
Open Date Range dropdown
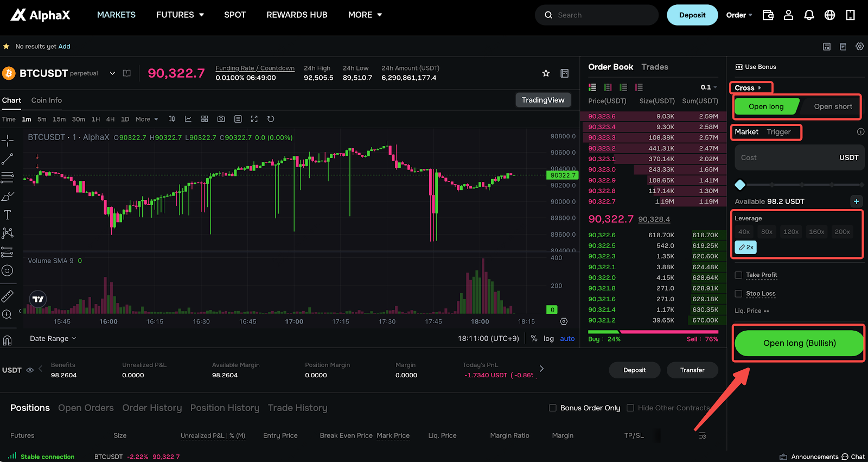pyautogui.click(x=53, y=338)
